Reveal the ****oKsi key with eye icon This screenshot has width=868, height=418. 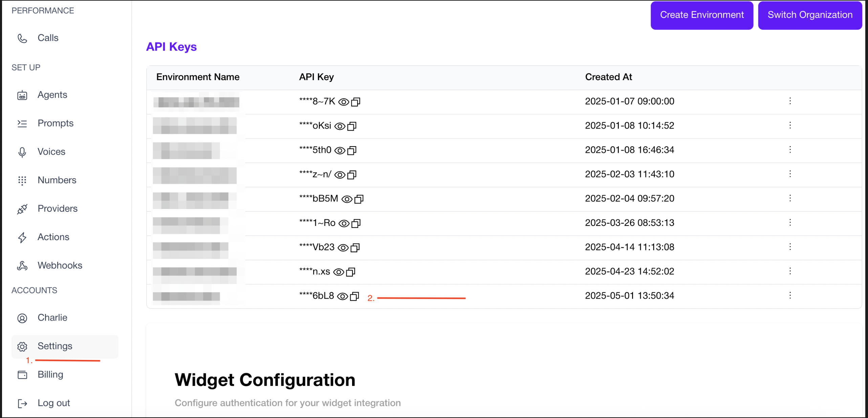point(340,126)
